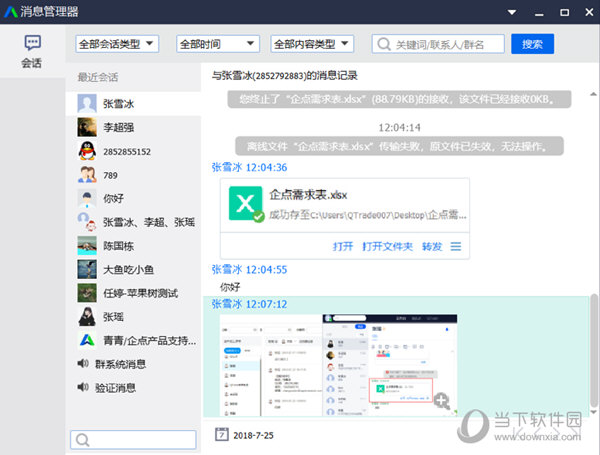Click the sender header 张雪冰 12:04:55

(x=249, y=270)
